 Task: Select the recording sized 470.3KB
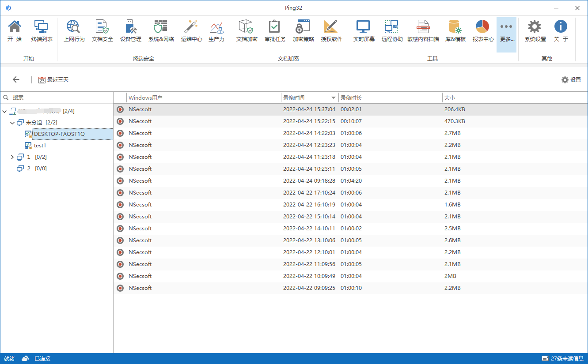coord(351,121)
